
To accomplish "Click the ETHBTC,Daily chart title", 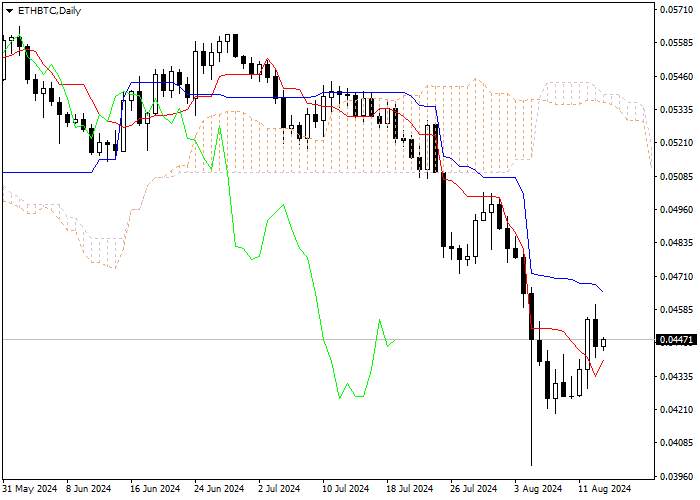I will (49, 11).
